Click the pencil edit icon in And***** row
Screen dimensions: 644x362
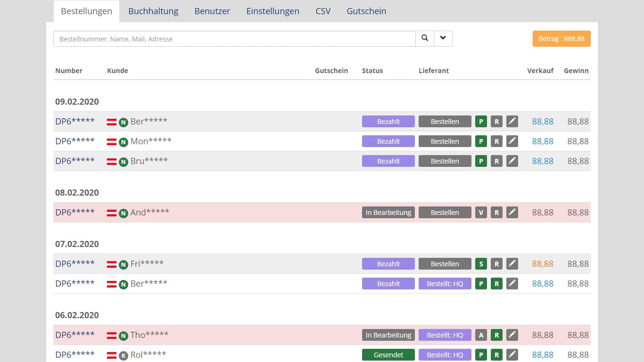(x=512, y=213)
